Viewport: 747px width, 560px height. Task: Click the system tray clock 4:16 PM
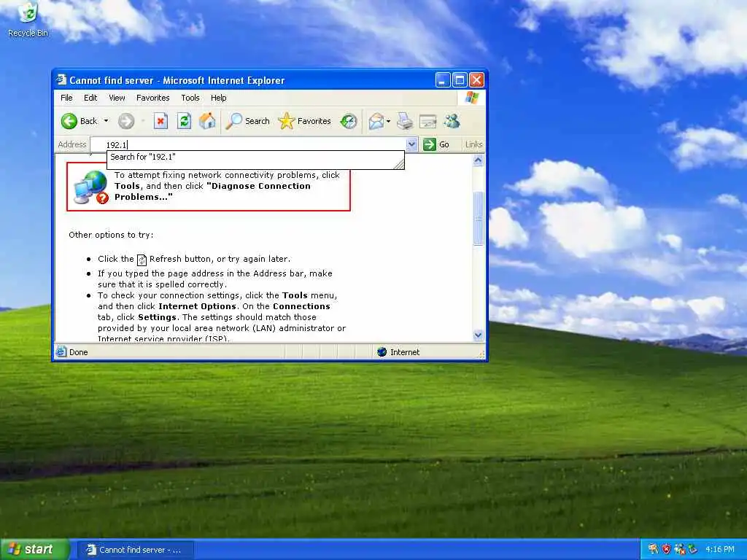click(x=720, y=550)
